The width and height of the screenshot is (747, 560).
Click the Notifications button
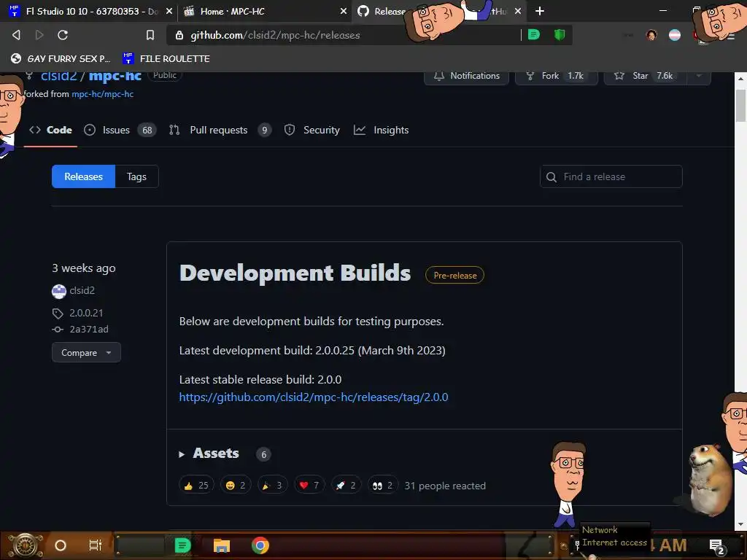[x=466, y=76]
